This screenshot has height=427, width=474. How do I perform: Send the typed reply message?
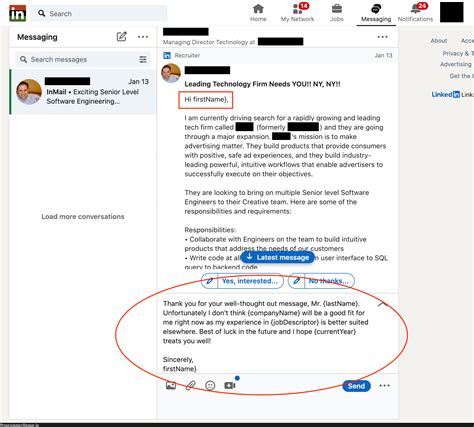356,386
